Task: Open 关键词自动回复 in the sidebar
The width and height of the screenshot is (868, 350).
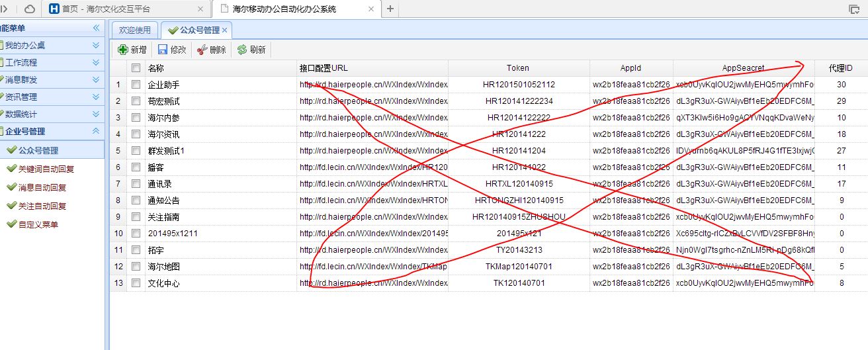Action: 46,169
